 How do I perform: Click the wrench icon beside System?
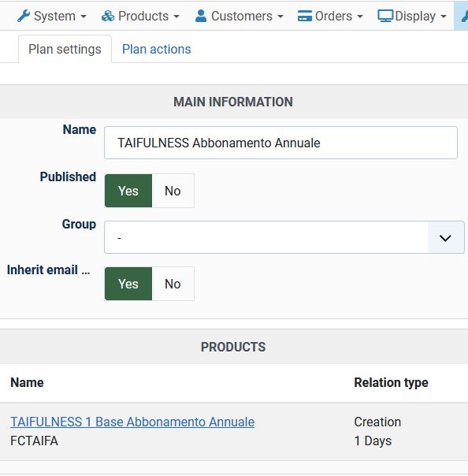pyautogui.click(x=24, y=16)
